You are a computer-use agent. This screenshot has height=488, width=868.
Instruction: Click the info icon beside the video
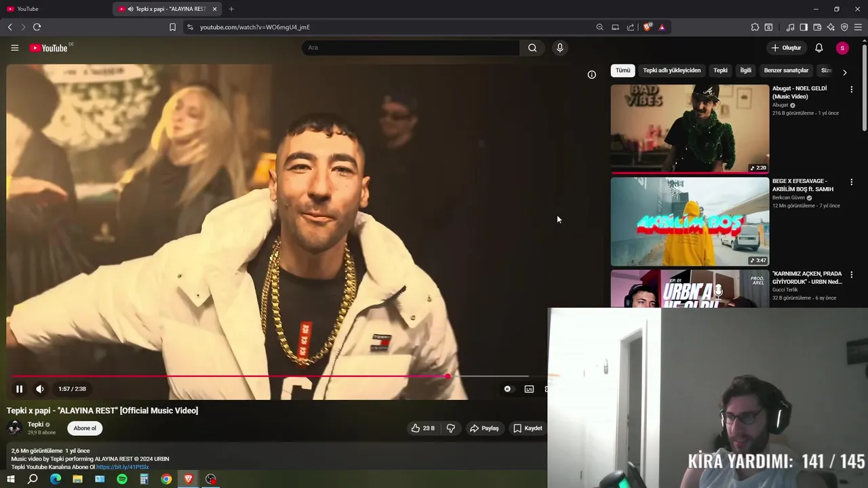591,75
